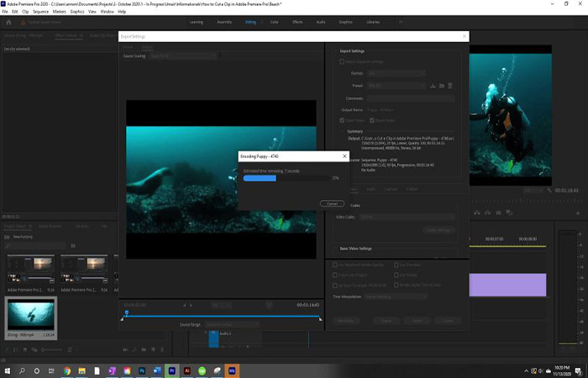
Task: Toggle Match Sequence Settings checkbox
Action: [342, 62]
